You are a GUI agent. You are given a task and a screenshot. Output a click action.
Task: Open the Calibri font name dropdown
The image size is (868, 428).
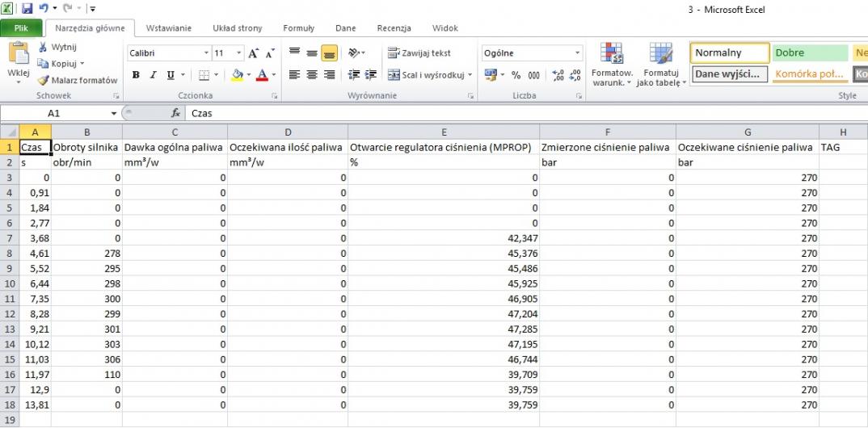tap(206, 53)
